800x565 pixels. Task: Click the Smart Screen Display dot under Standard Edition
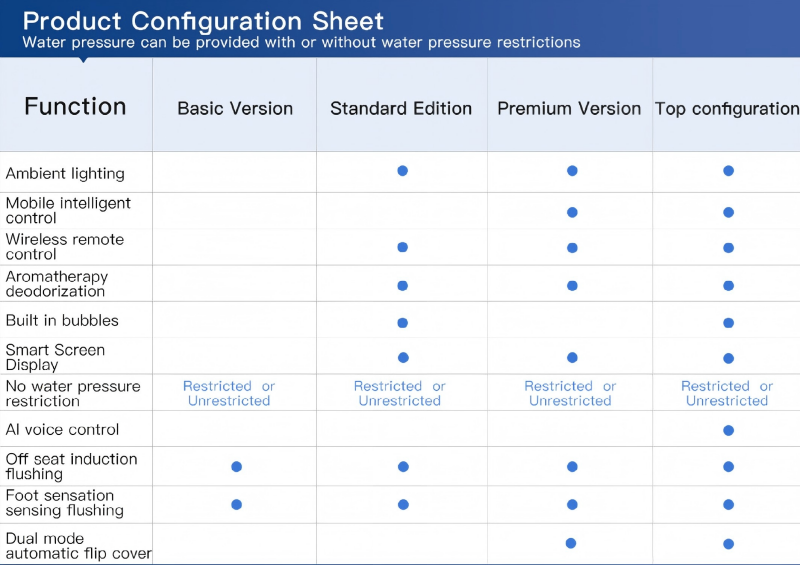[402, 357]
